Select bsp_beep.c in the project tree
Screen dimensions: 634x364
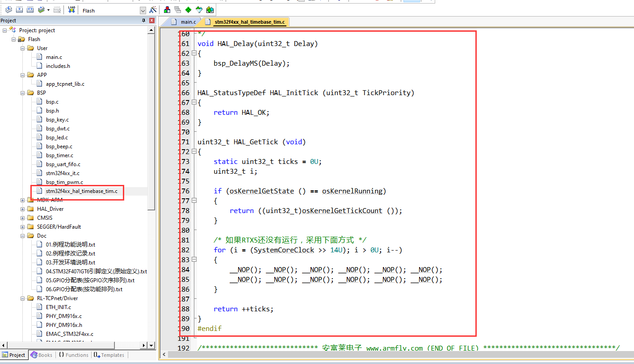(x=59, y=146)
